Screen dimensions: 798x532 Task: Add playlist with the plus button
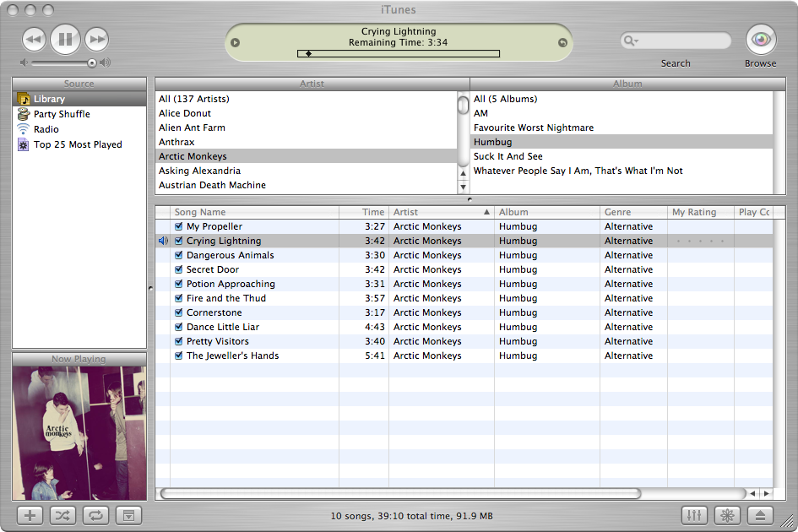[30, 516]
